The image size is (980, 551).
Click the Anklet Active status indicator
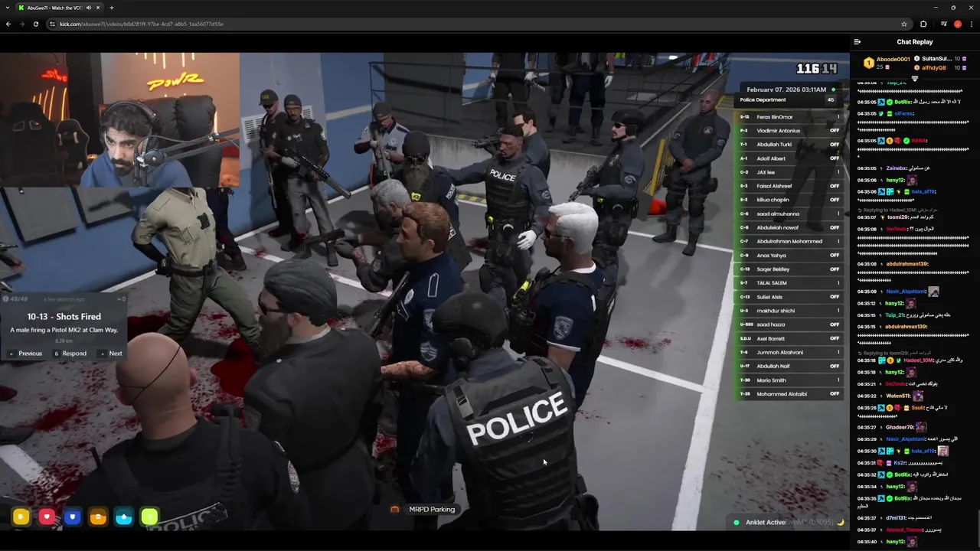pyautogui.click(x=759, y=522)
